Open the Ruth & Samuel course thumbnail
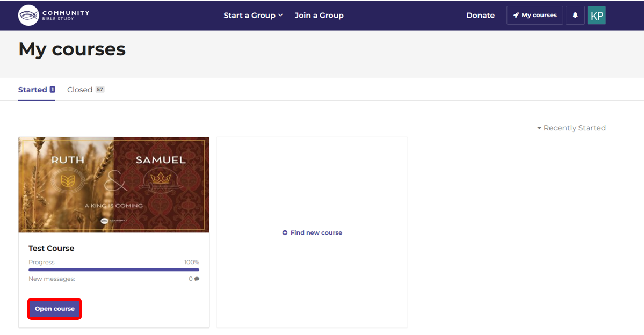Image resolution: width=644 pixels, height=335 pixels. tap(114, 185)
